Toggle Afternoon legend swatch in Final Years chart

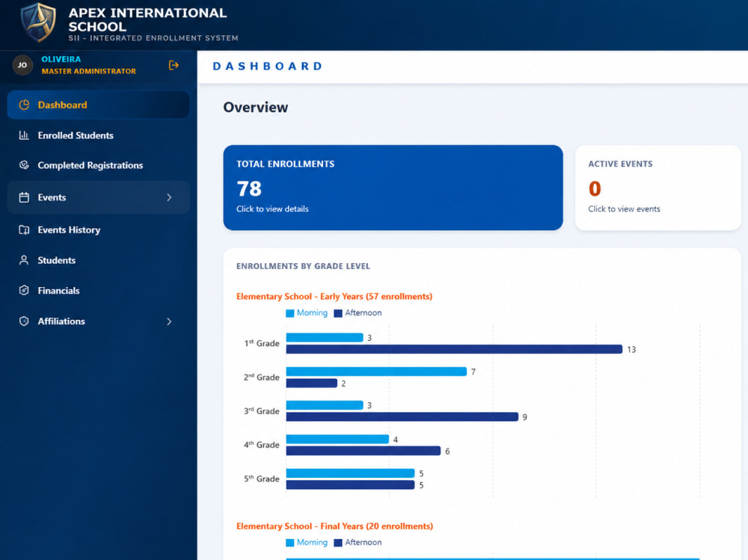338,543
